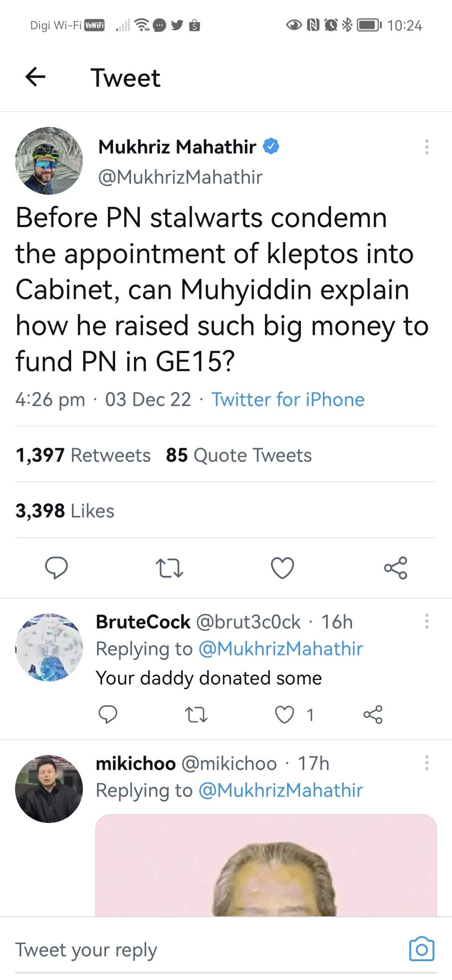View the 3,398 Likes list

coord(65,511)
